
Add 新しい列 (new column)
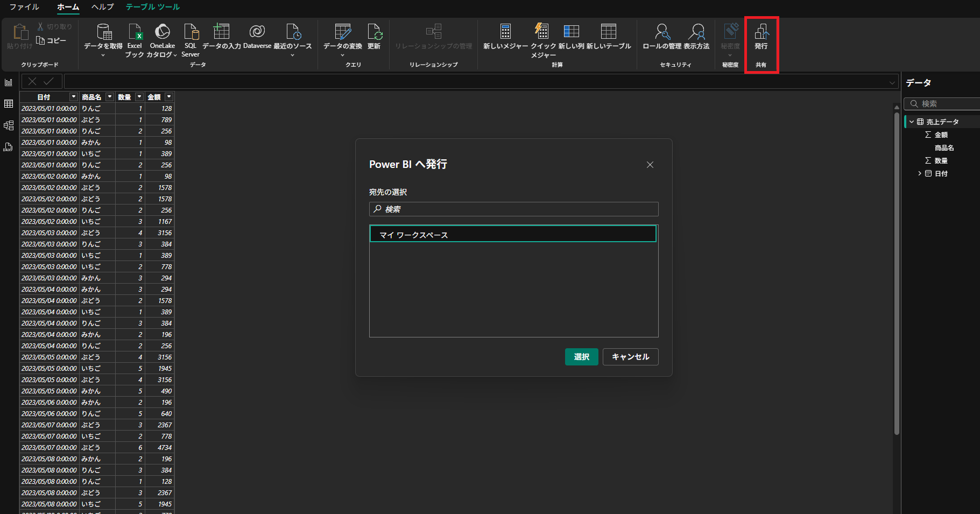(571, 36)
